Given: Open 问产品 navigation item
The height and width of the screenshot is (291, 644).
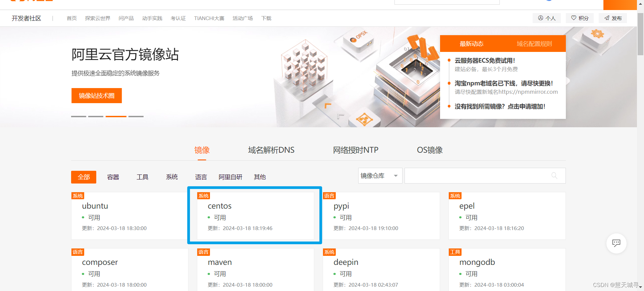Looking at the screenshot, I should click(x=126, y=18).
